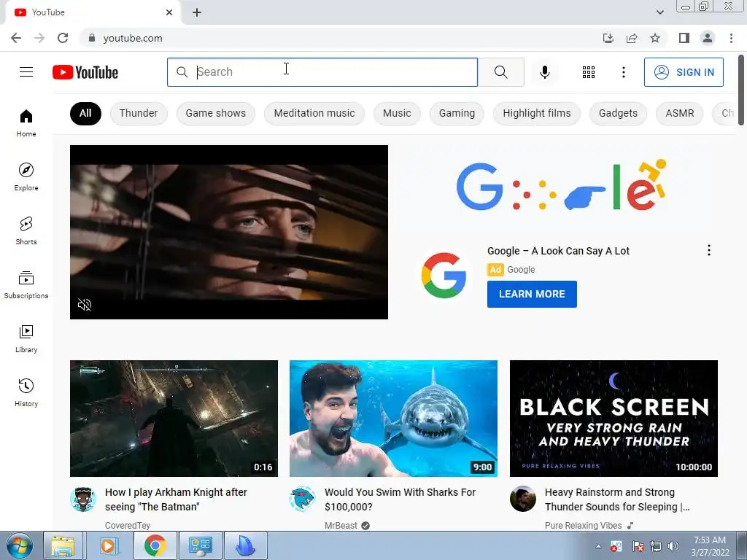This screenshot has width=747, height=560.
Task: Expand Chrome tab search chevron
Action: point(659,12)
